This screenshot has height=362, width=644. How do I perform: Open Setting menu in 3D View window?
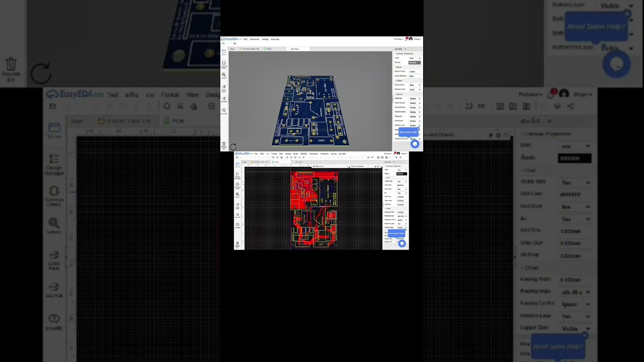(x=265, y=39)
